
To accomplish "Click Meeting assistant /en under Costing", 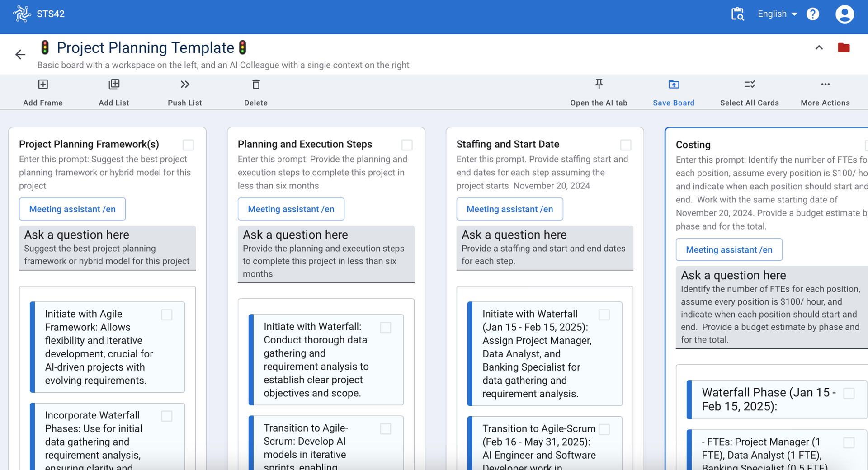I will point(729,250).
